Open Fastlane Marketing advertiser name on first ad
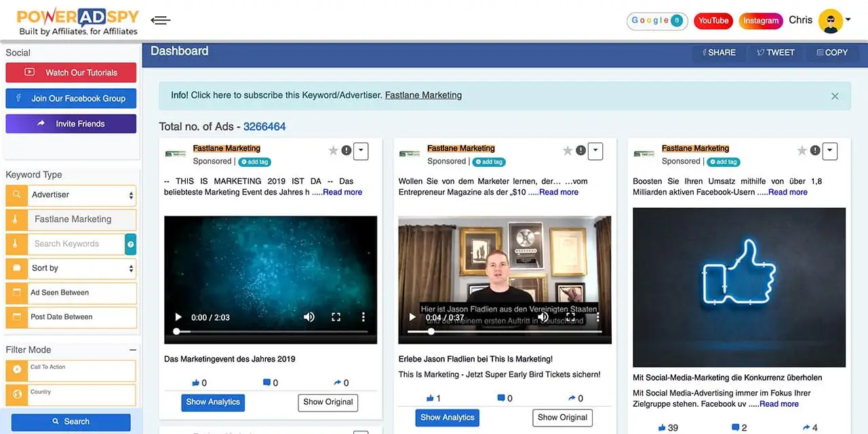 coord(226,149)
